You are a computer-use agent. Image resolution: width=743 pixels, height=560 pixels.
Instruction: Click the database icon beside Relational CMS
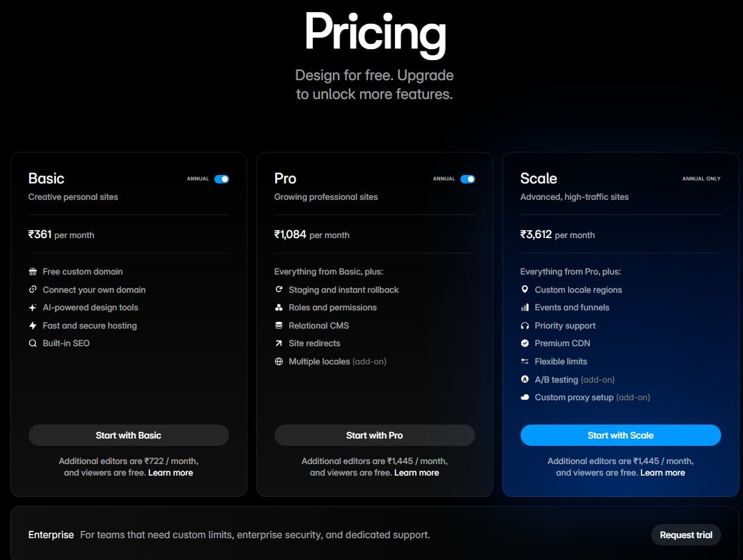(279, 326)
